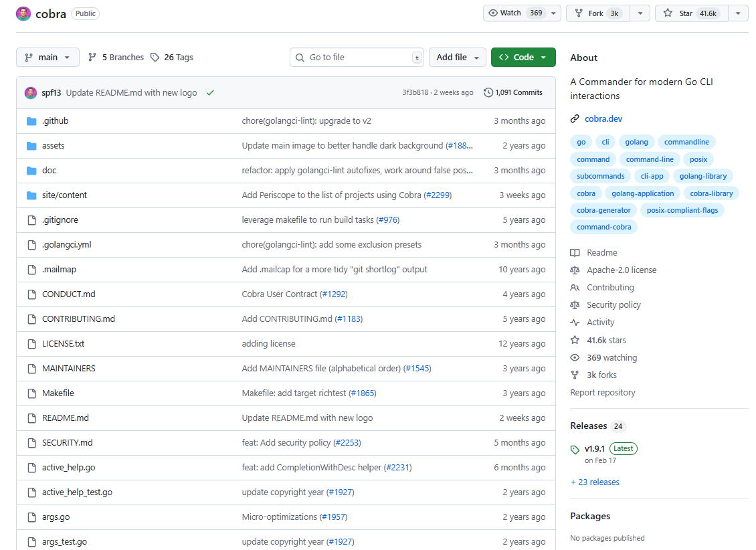The image size is (756, 550).
Task: Select the command-cobra topic tag
Action: [603, 227]
